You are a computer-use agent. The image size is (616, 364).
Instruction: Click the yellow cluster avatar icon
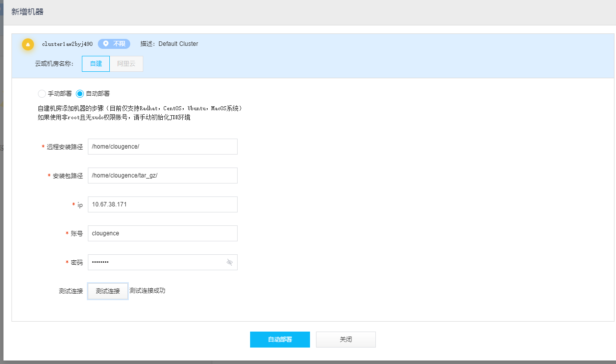pyautogui.click(x=28, y=44)
